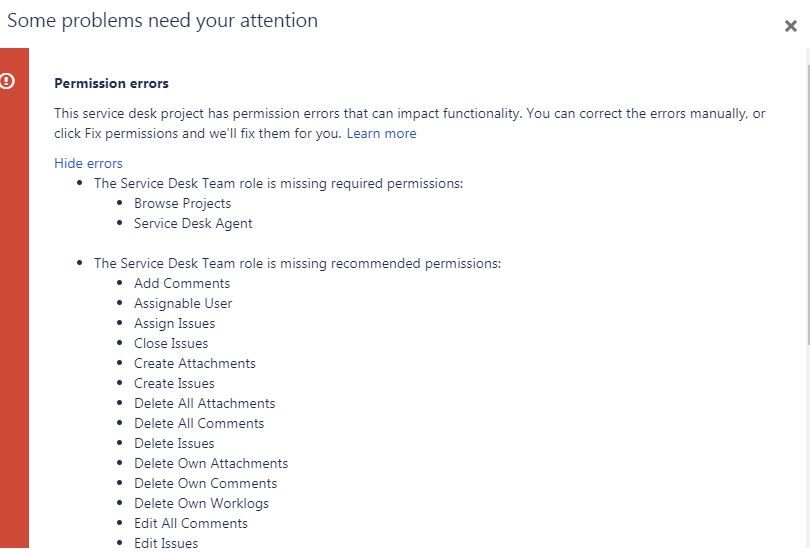Select the Delete Own Worklogs entry
Image resolution: width=810 pixels, height=553 pixels.
pyautogui.click(x=201, y=503)
